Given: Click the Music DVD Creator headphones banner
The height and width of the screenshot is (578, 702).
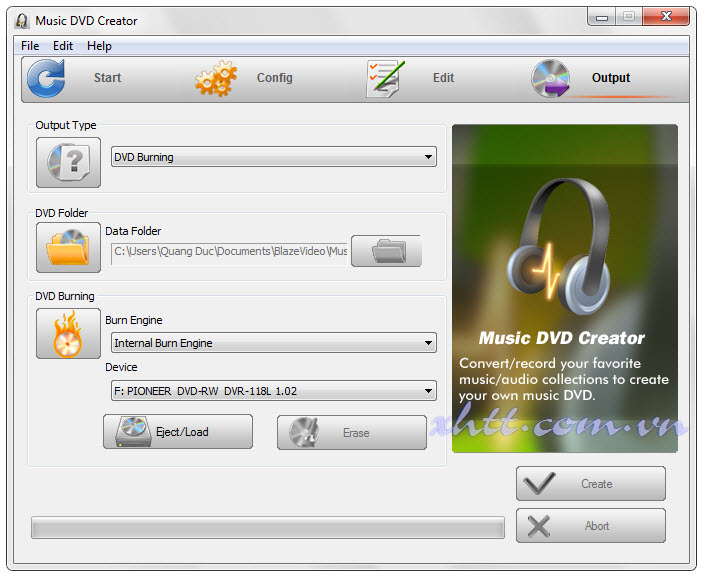Looking at the screenshot, I should [x=565, y=288].
